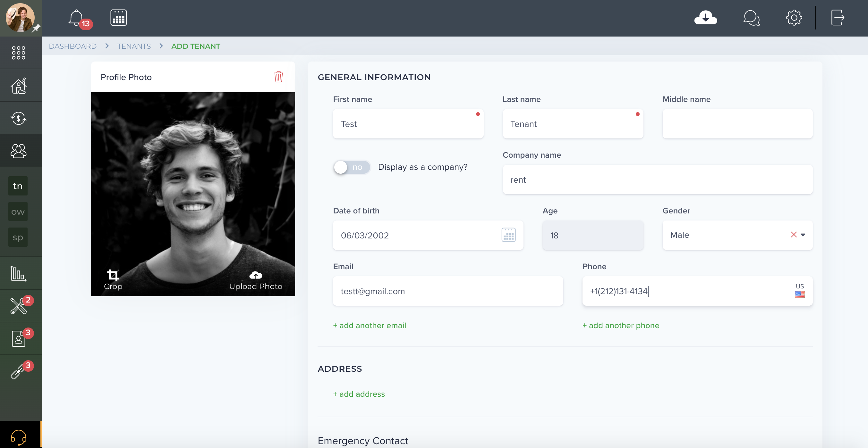Click the Date of birth field

(x=428, y=235)
